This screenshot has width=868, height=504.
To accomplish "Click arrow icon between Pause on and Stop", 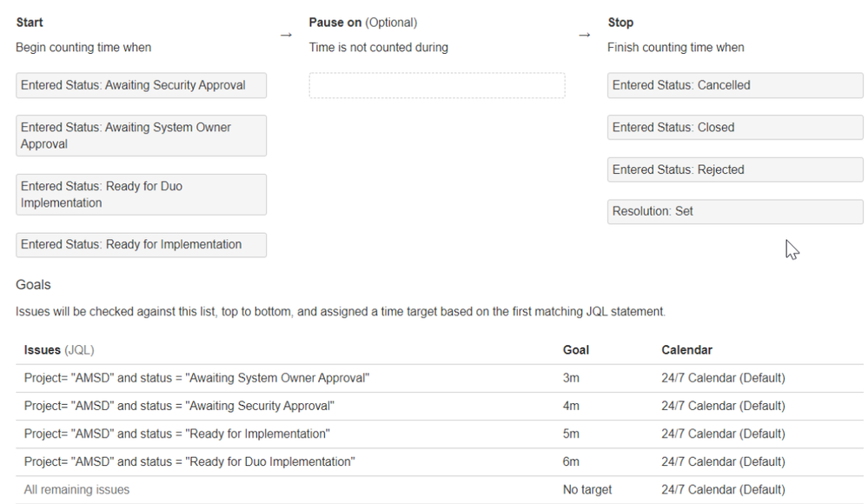I will [x=585, y=35].
